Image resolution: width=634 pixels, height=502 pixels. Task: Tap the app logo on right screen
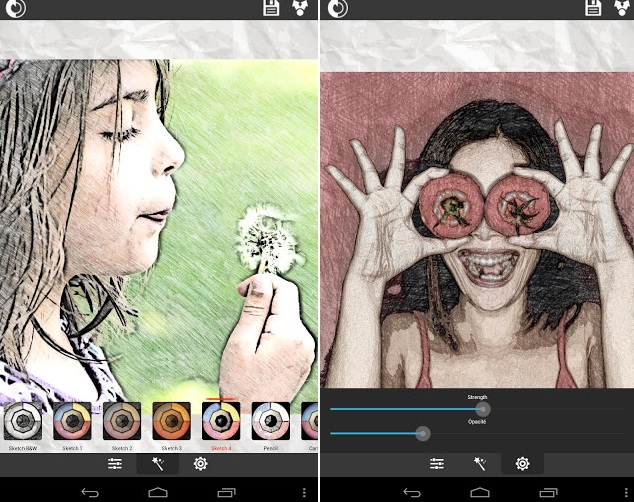coord(337,8)
